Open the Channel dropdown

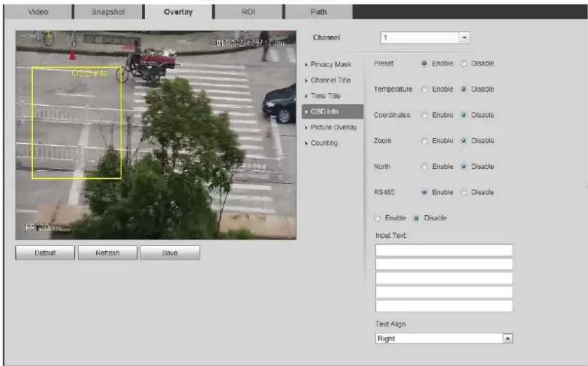425,38
